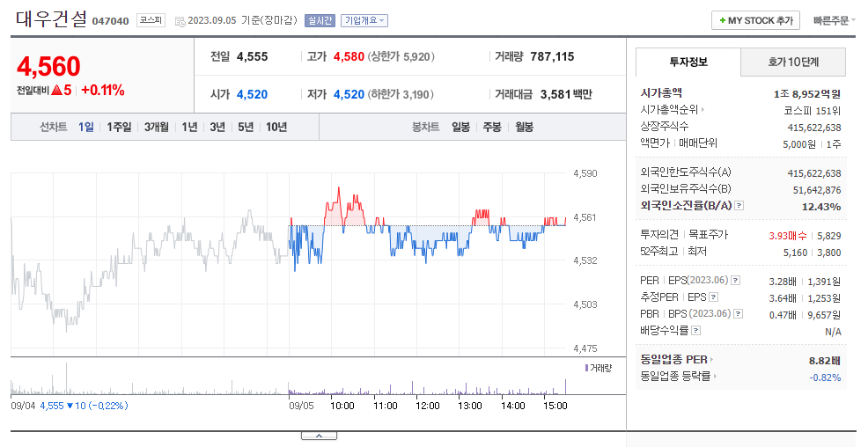Click the help icon next to PBR BPS(2023.06)
Image resolution: width=868 pixels, height=447 pixels.
pyautogui.click(x=738, y=313)
